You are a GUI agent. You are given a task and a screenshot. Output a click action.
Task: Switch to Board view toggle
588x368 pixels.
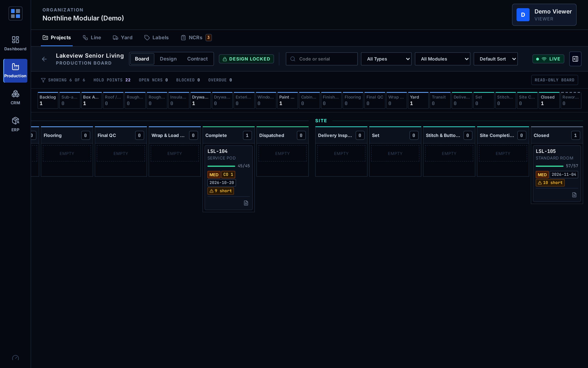click(x=142, y=59)
